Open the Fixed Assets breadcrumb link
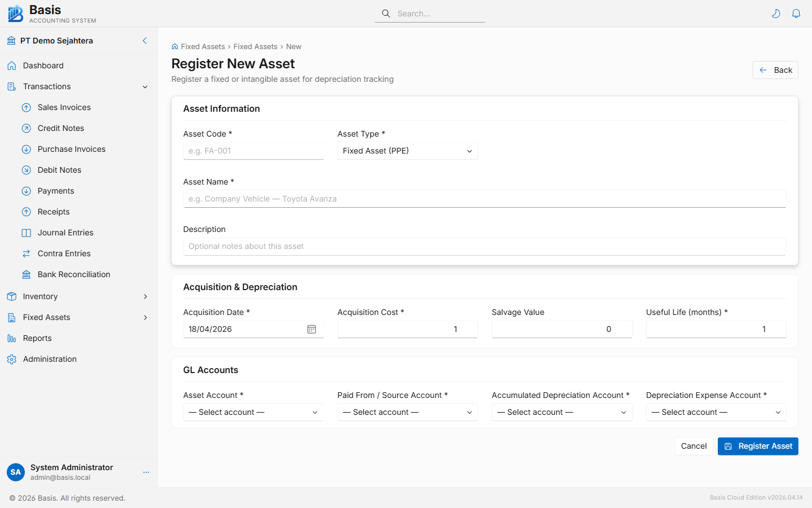 click(202, 46)
